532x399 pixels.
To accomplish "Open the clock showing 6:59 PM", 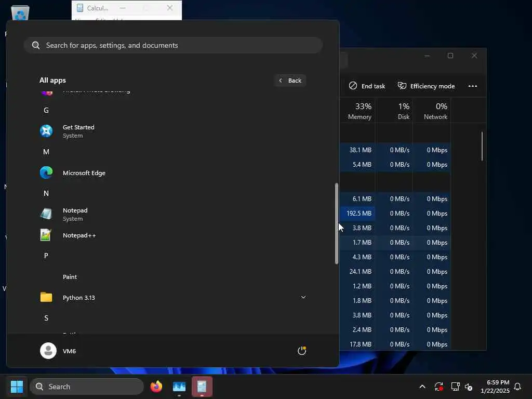I will click(495, 387).
